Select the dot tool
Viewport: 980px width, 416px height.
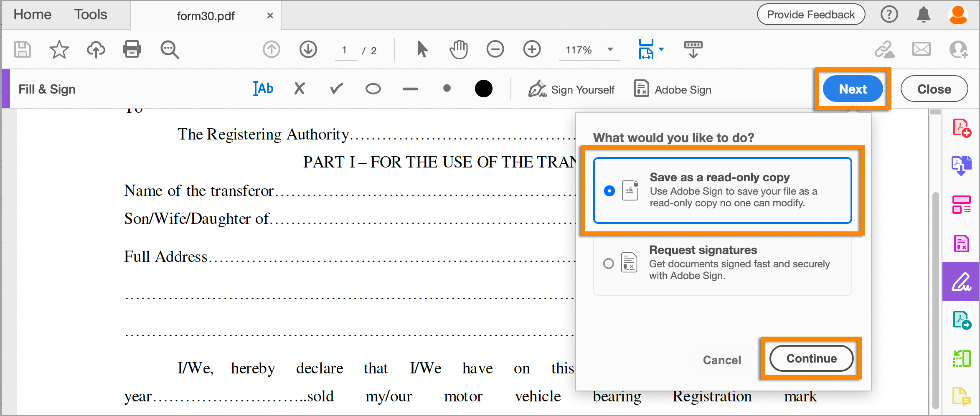[x=447, y=88]
